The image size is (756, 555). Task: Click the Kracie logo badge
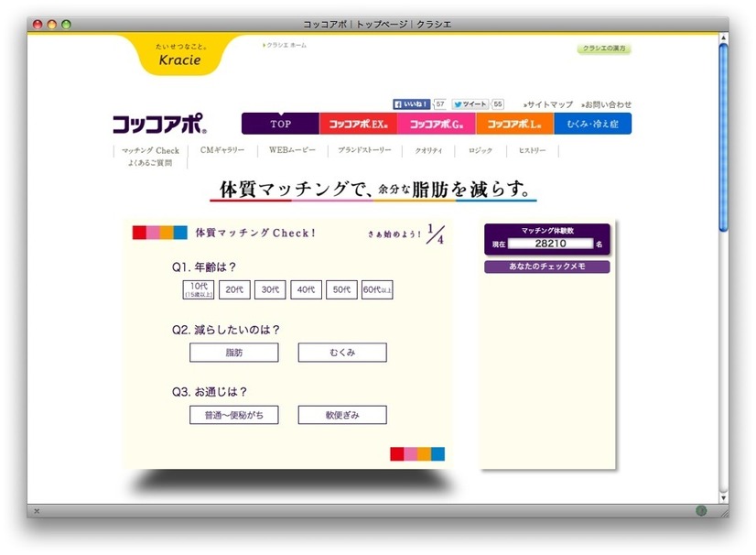(x=179, y=55)
